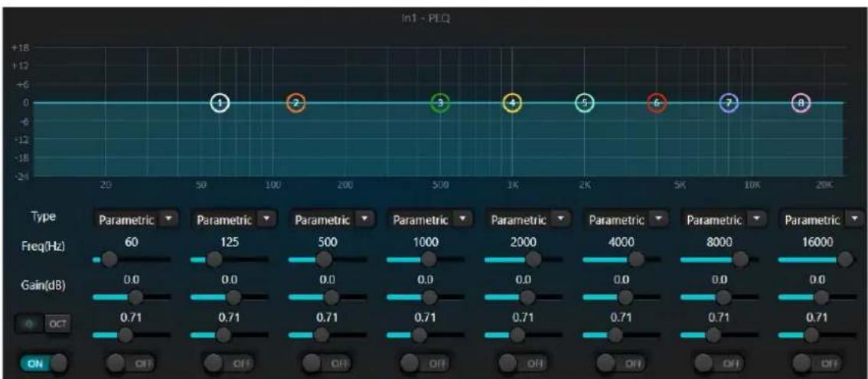
Task: Click the 0.71 Q slider handle of the 16000 Hz band
Action: tap(811, 335)
